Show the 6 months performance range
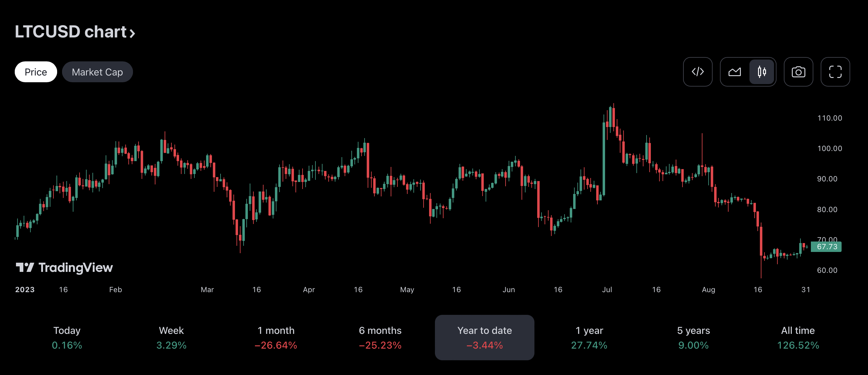The height and width of the screenshot is (375, 868). (x=380, y=337)
